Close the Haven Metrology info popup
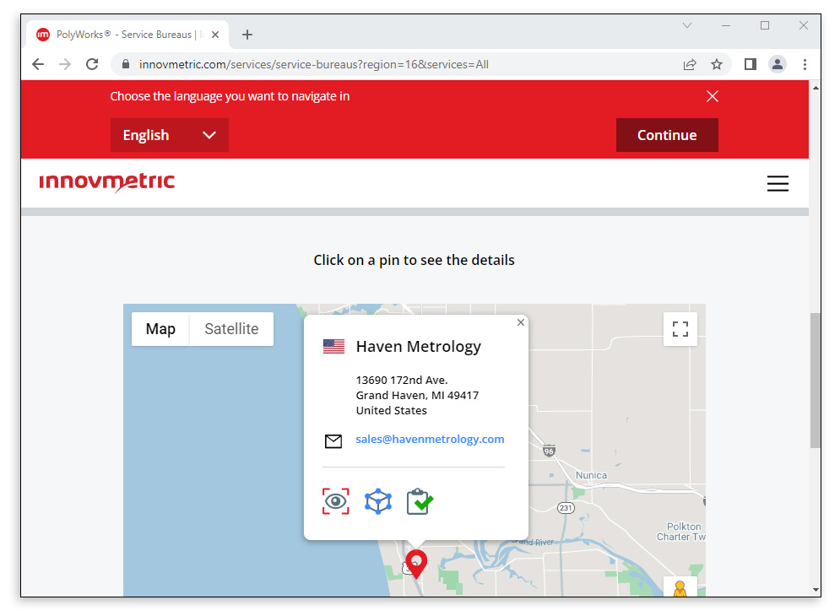This screenshot has height=616, width=840. [521, 322]
